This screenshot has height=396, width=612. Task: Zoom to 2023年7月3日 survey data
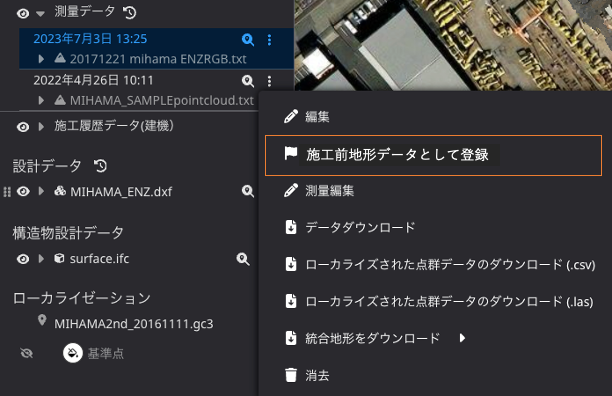tap(248, 39)
